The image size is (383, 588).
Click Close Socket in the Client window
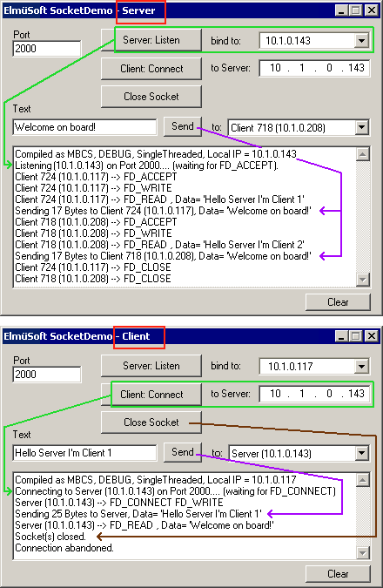pos(151,422)
